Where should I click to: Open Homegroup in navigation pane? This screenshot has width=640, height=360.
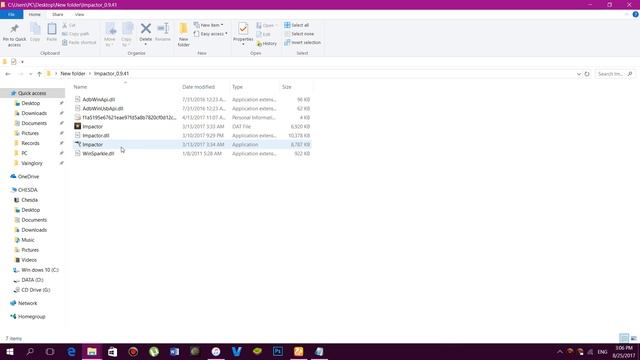31,317
